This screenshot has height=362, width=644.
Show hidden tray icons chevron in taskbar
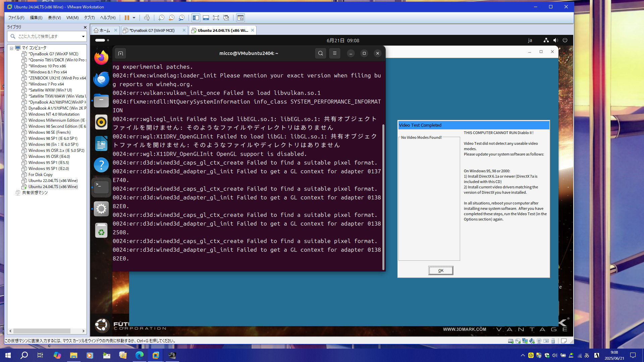[523, 355]
